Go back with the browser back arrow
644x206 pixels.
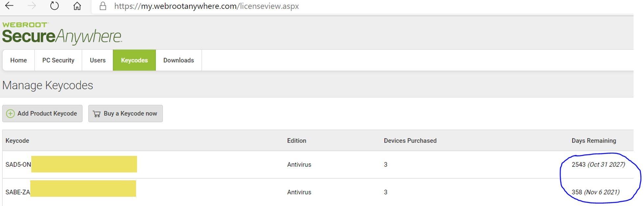coord(9,6)
